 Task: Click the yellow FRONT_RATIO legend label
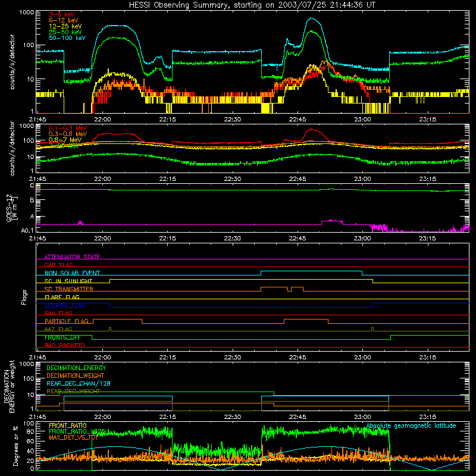(x=68, y=425)
